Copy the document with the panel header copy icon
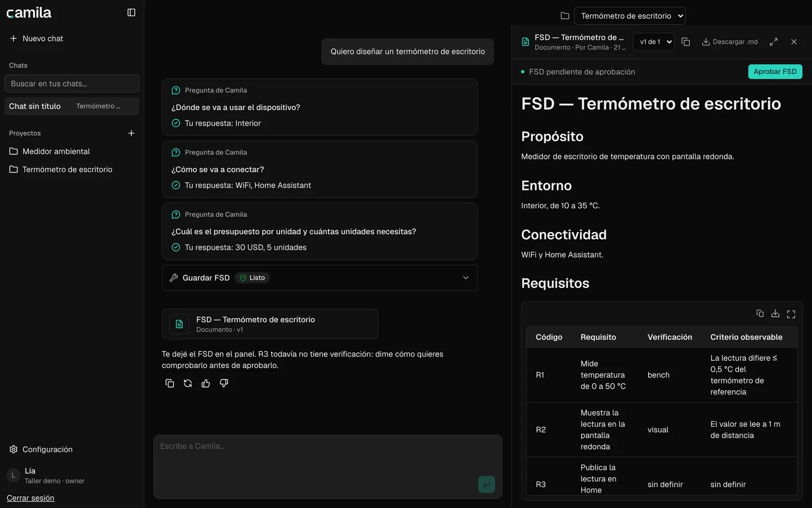The width and height of the screenshot is (812, 508). [x=686, y=42]
